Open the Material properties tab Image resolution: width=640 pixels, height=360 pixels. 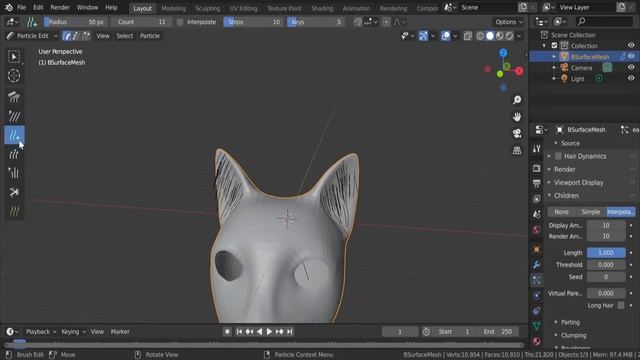pos(537,341)
